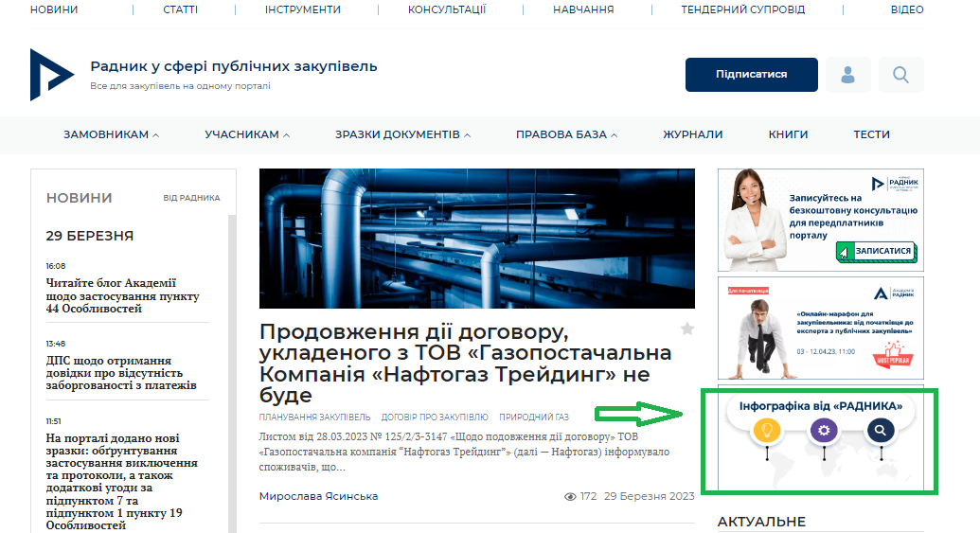980x533 pixels.
Task: Click the 16:08 news timestamp
Action: point(56,266)
